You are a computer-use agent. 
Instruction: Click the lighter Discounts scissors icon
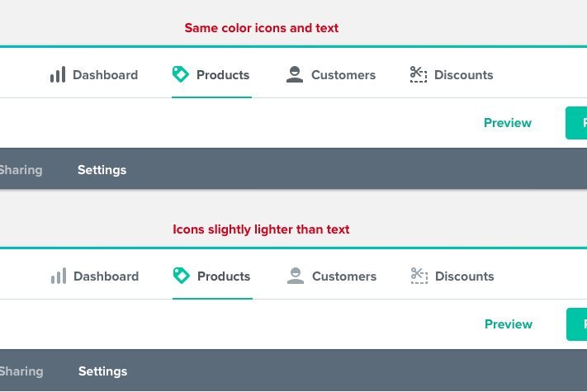[419, 276]
